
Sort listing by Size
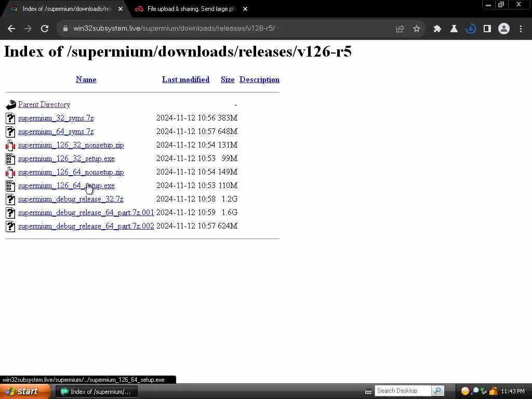pyautogui.click(x=228, y=79)
